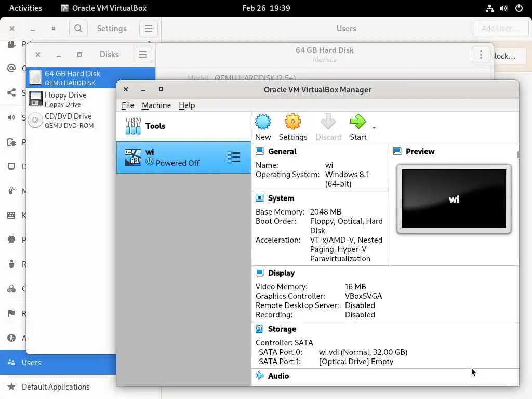Screen dimensions: 532x399
Task: Click the greyed Discard arrow icon
Action: [x=328, y=122]
